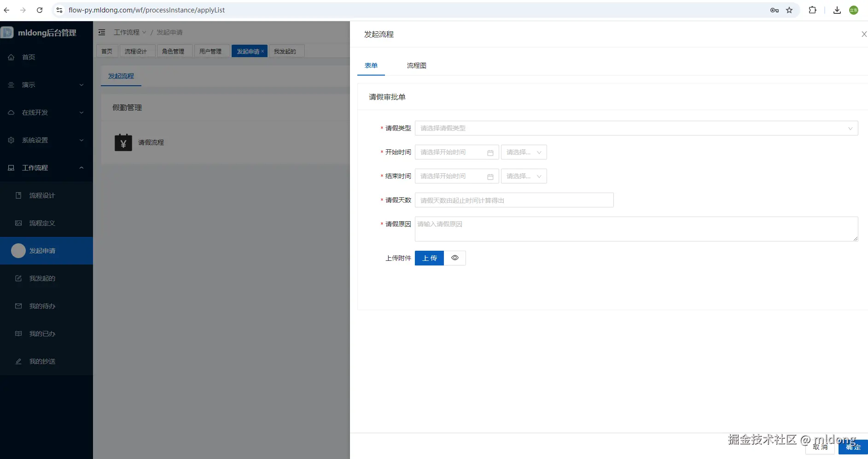Click the 我的待办 sidebar icon
Image resolution: width=868 pixels, height=459 pixels.
(x=18, y=306)
